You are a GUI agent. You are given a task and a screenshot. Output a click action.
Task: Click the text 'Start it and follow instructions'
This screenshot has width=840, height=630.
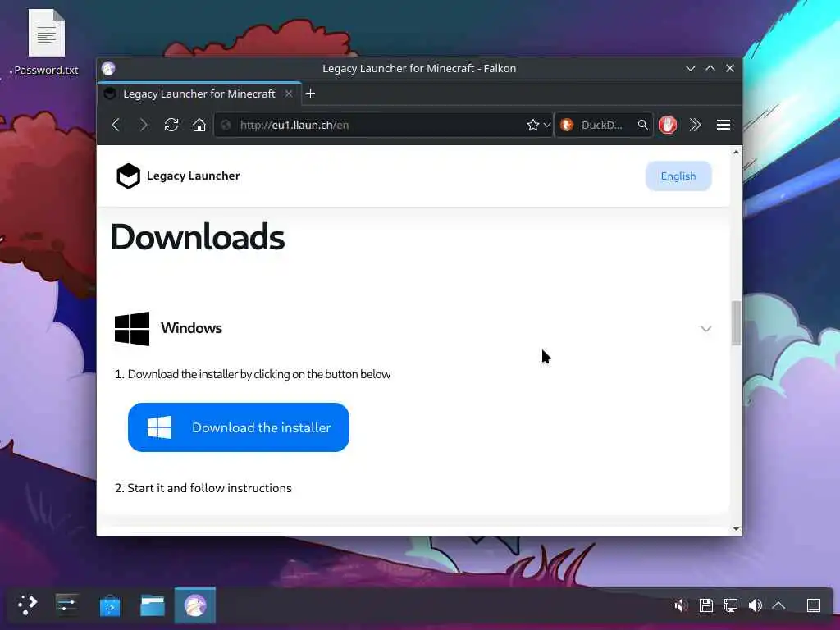pos(209,488)
